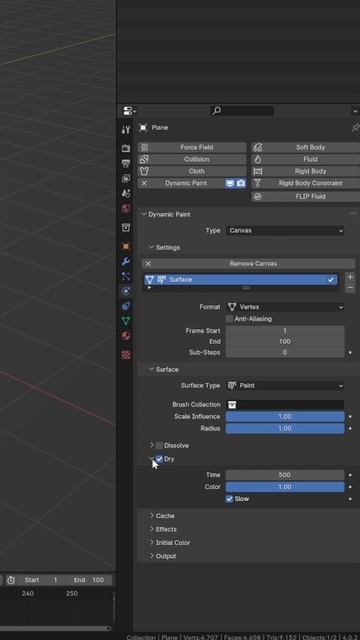Animate Sub-Steps using its dot
Screen dimensions: 360x640
(x=350, y=352)
